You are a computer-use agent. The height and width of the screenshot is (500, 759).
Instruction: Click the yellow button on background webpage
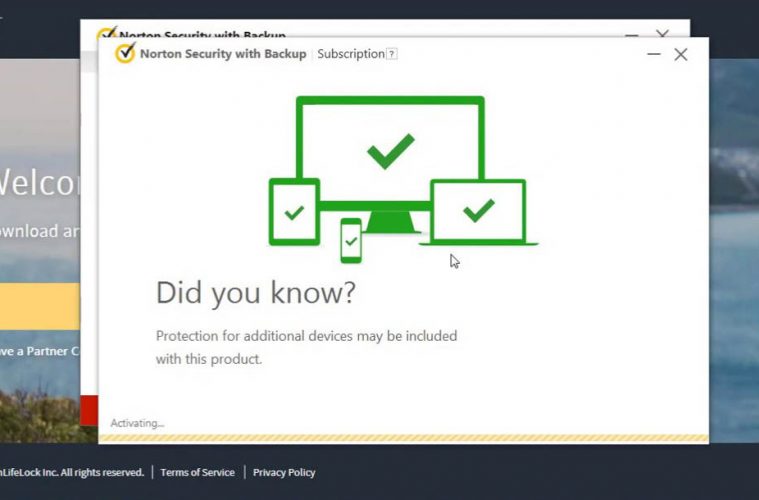[x=40, y=306]
